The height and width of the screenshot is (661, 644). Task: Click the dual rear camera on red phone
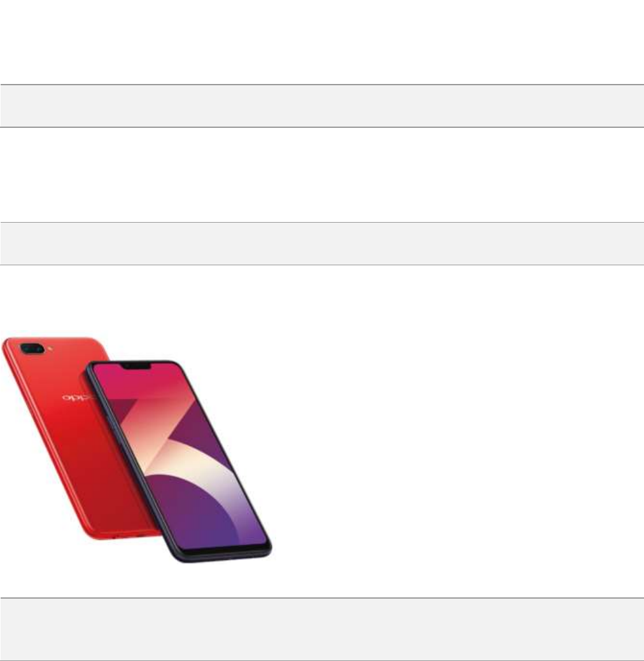pos(32,349)
